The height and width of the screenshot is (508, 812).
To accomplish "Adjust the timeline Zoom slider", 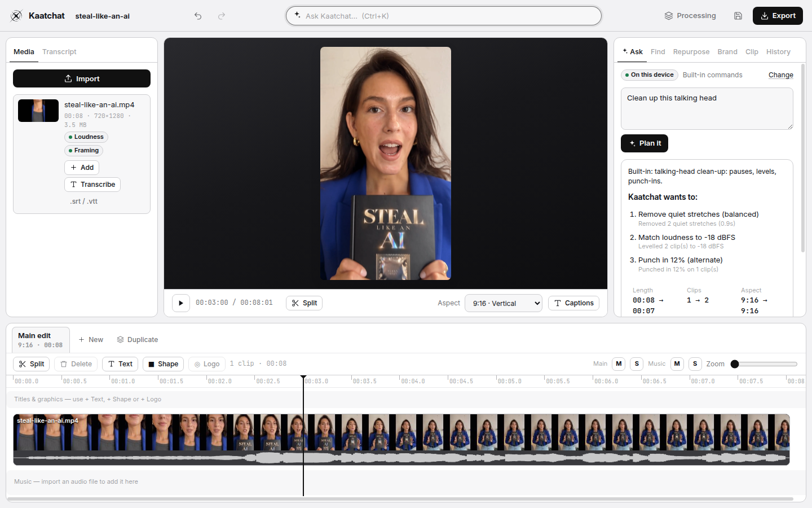I will point(764,364).
